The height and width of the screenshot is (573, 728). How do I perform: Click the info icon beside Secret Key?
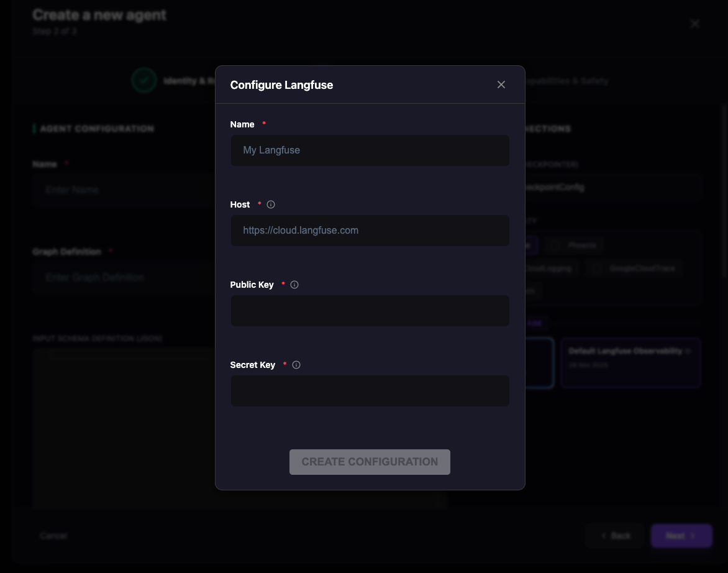tap(296, 365)
